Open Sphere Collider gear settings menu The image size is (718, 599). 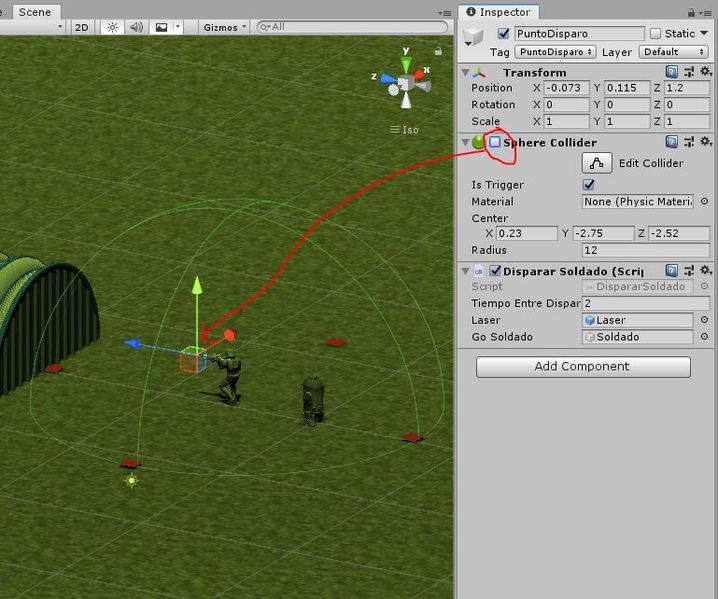tap(706, 142)
